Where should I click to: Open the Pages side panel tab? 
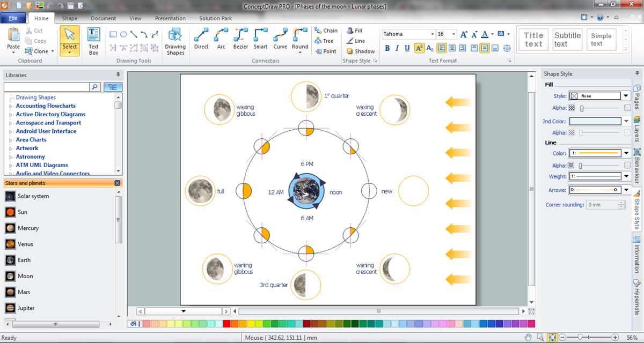point(637,97)
